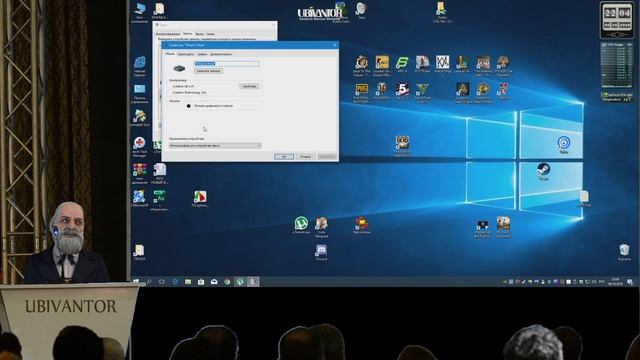Open the fourth (Advanced) properties tab
Image resolution: width=640 pixels, height=360 pixels.
coord(221,54)
